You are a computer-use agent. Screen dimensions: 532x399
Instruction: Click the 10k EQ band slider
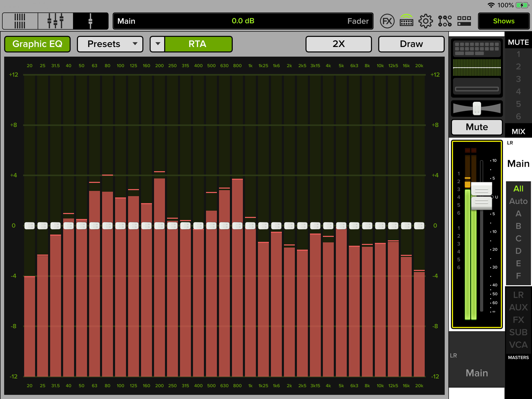click(380, 226)
